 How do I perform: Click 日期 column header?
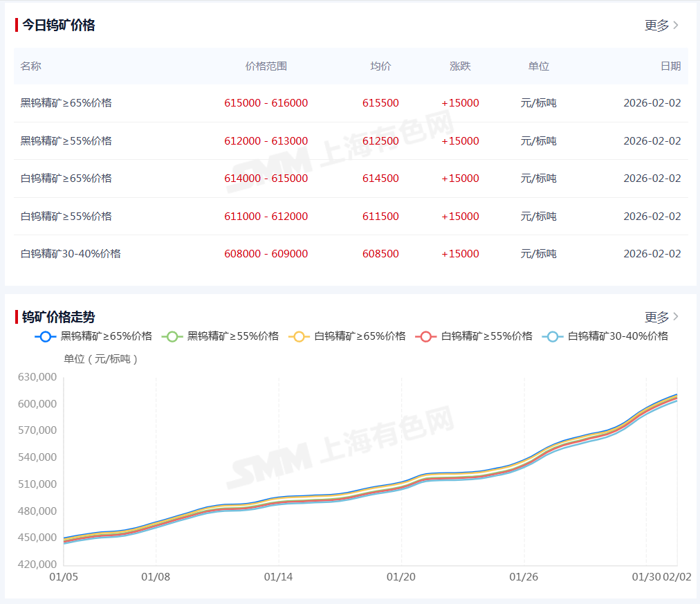[670, 66]
